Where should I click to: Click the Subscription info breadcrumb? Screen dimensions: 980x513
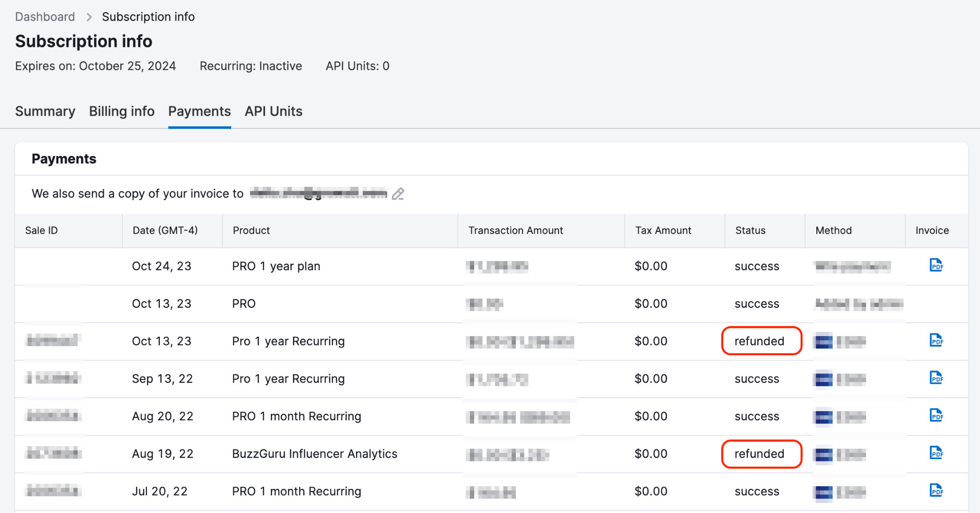[148, 17]
